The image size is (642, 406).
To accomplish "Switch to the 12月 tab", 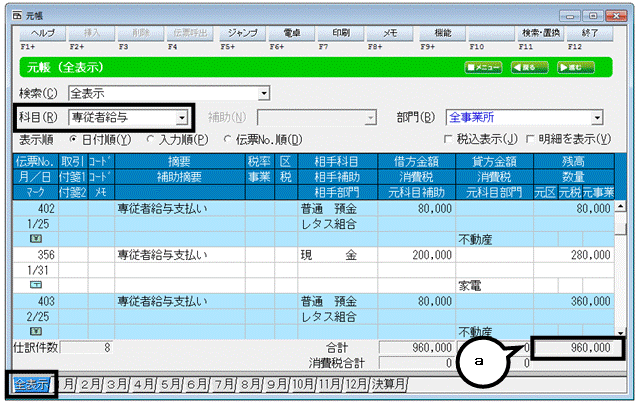I will click(356, 384).
